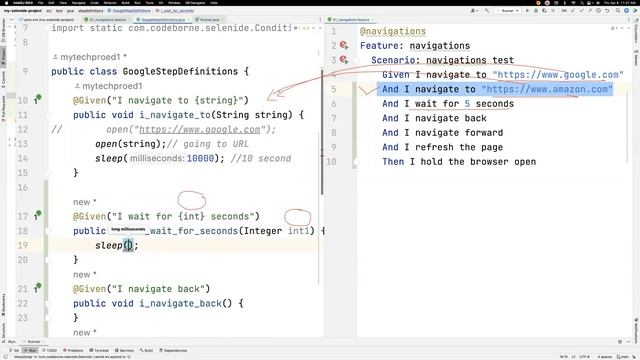
Task: Select the Runner tab in Run panel
Action: (32, 342)
